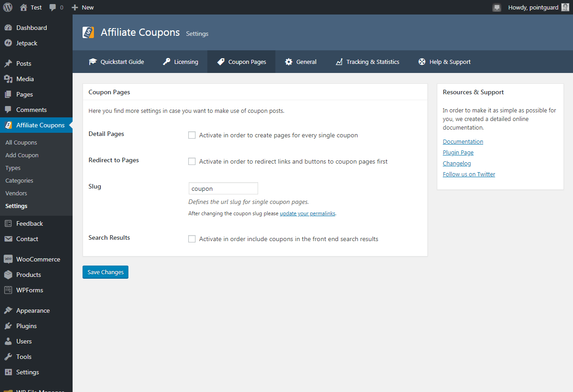Open Types submenu item

pyautogui.click(x=13, y=168)
